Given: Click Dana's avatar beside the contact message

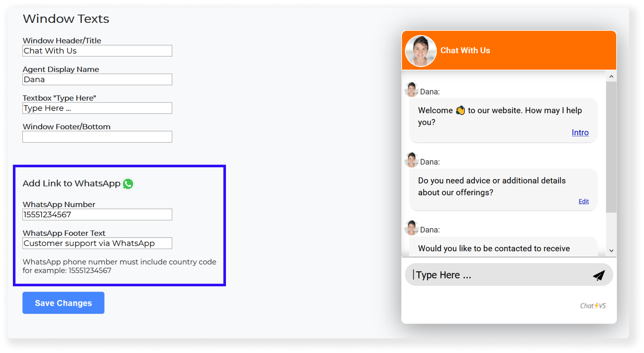Looking at the screenshot, I should (x=411, y=228).
